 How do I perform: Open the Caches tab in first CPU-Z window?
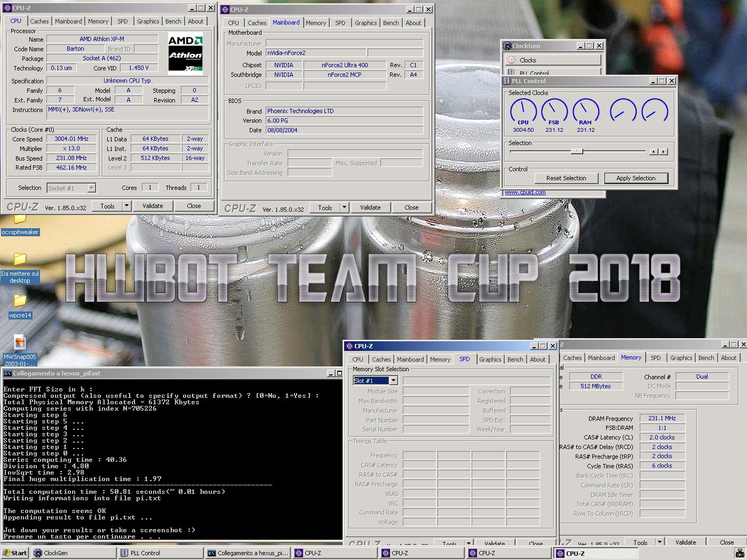[39, 21]
